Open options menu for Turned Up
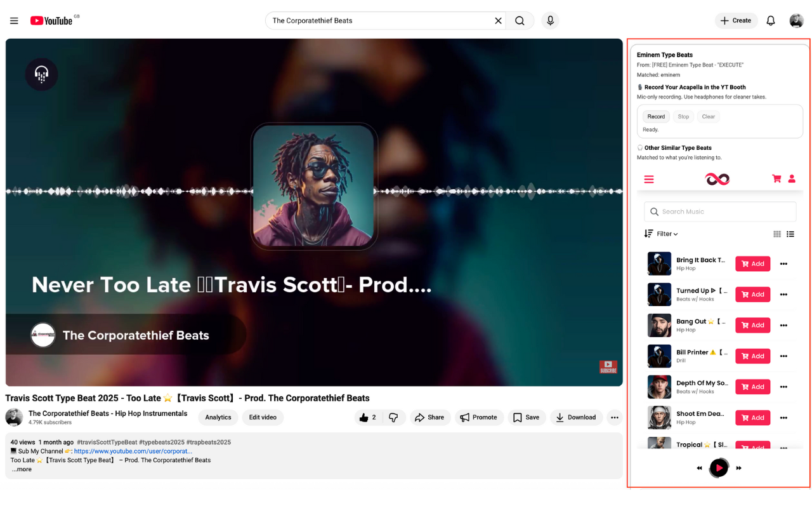The height and width of the screenshot is (508, 812). [783, 295]
